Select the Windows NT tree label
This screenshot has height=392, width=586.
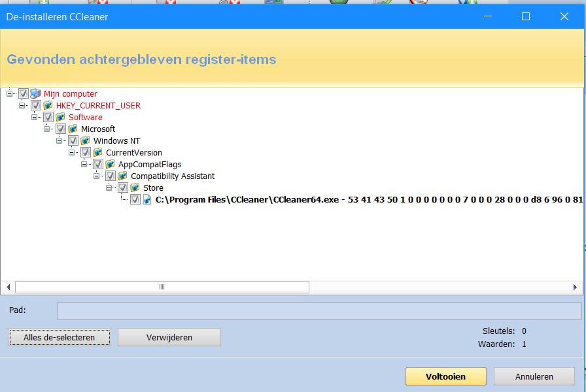(116, 140)
